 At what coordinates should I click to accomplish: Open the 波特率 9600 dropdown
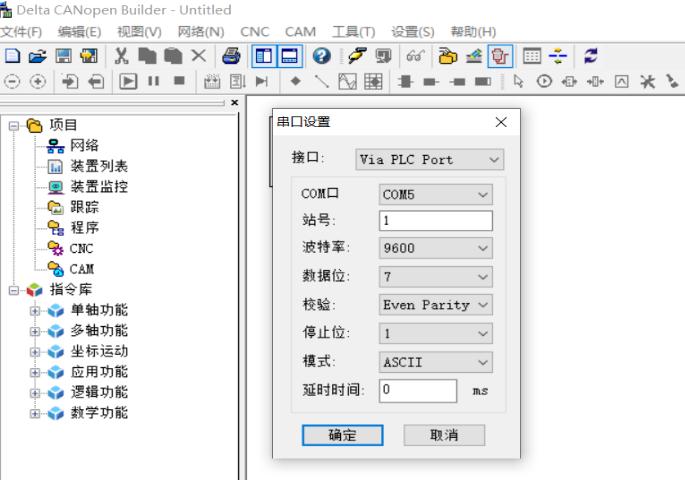pyautogui.click(x=436, y=248)
